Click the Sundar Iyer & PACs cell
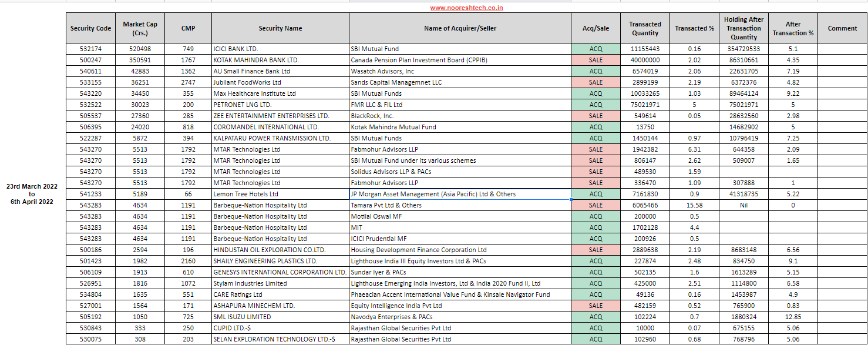The image size is (868, 345). click(460, 272)
